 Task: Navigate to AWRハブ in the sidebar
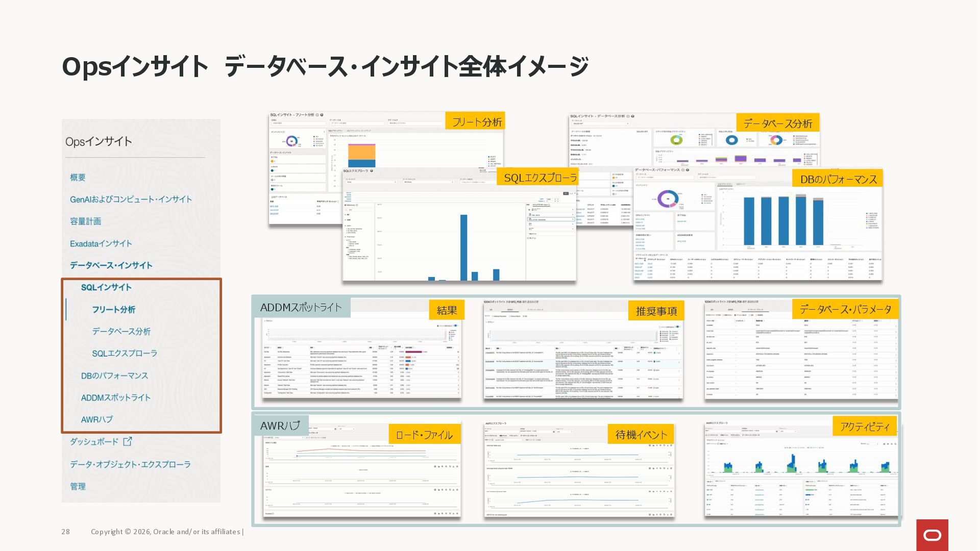pyautogui.click(x=96, y=419)
